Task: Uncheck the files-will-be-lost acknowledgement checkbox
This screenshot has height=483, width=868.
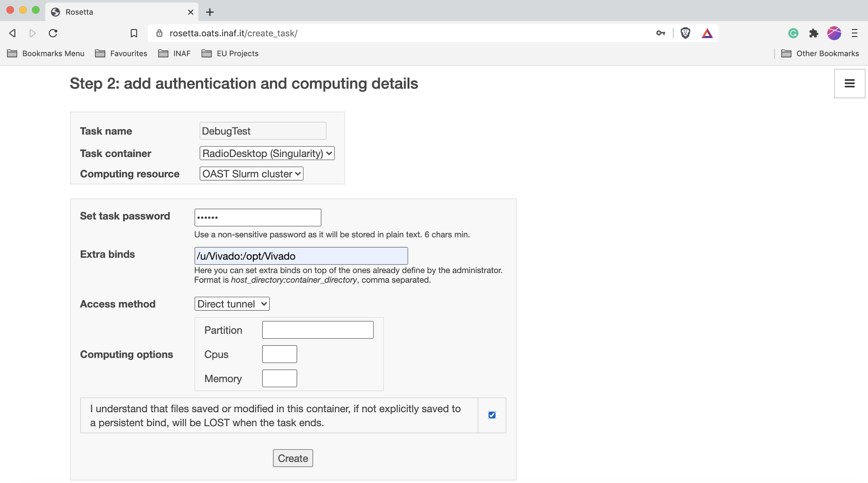Action: point(492,415)
